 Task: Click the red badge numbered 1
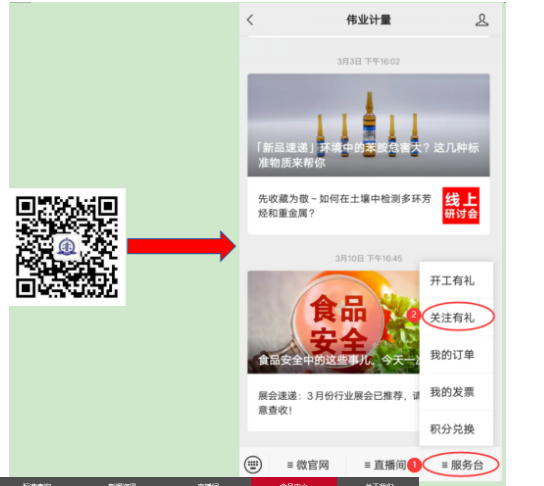(414, 464)
